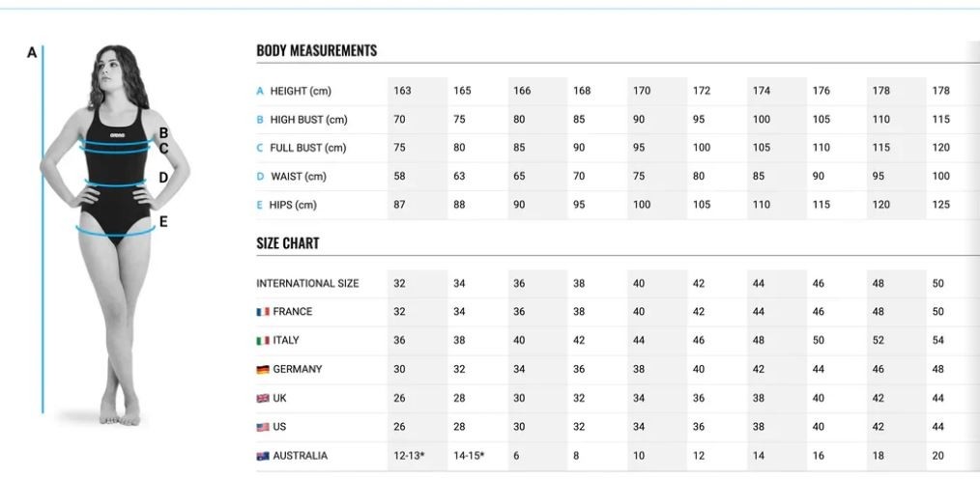Select Australia size 12-13* cell
This screenshot has height=480, width=980.
(410, 456)
